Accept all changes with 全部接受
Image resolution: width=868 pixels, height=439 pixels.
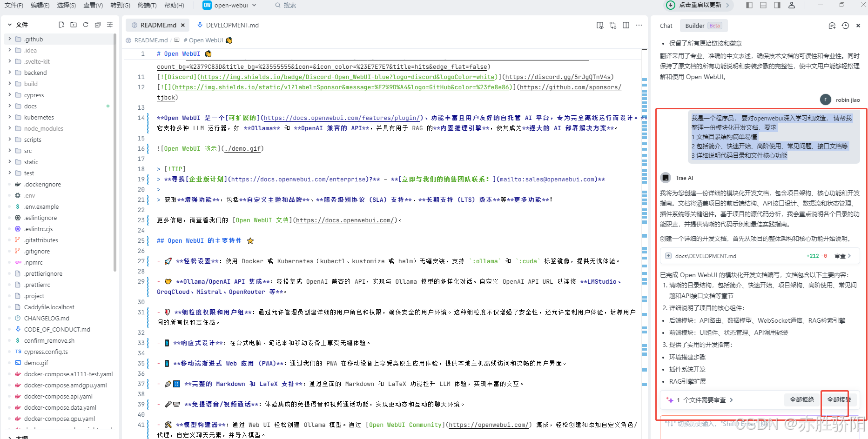point(839,399)
